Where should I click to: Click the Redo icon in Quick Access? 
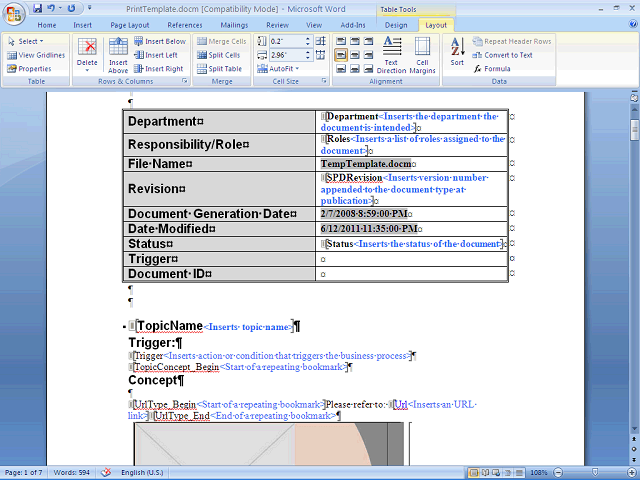click(71, 8)
